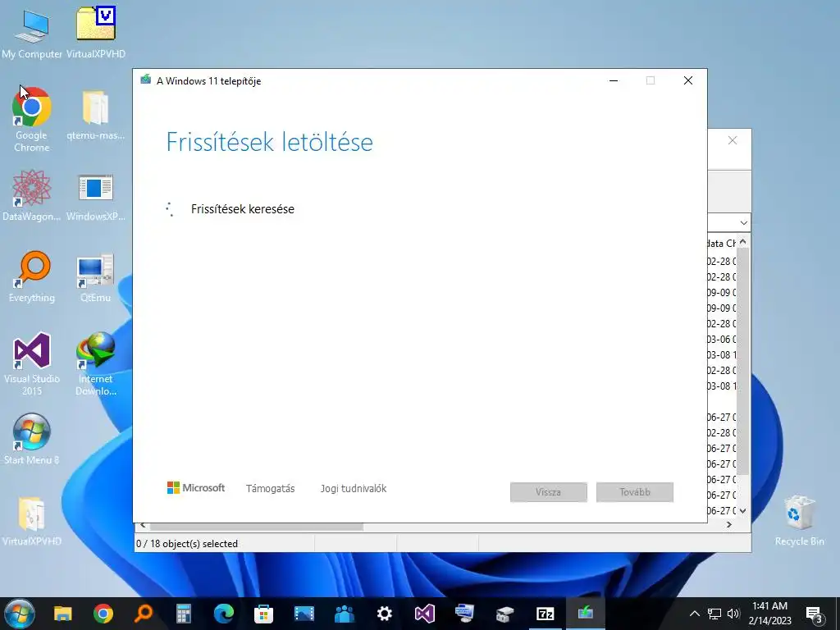Open Calculator from the taskbar
Screen dimensions: 840x630
(183, 614)
